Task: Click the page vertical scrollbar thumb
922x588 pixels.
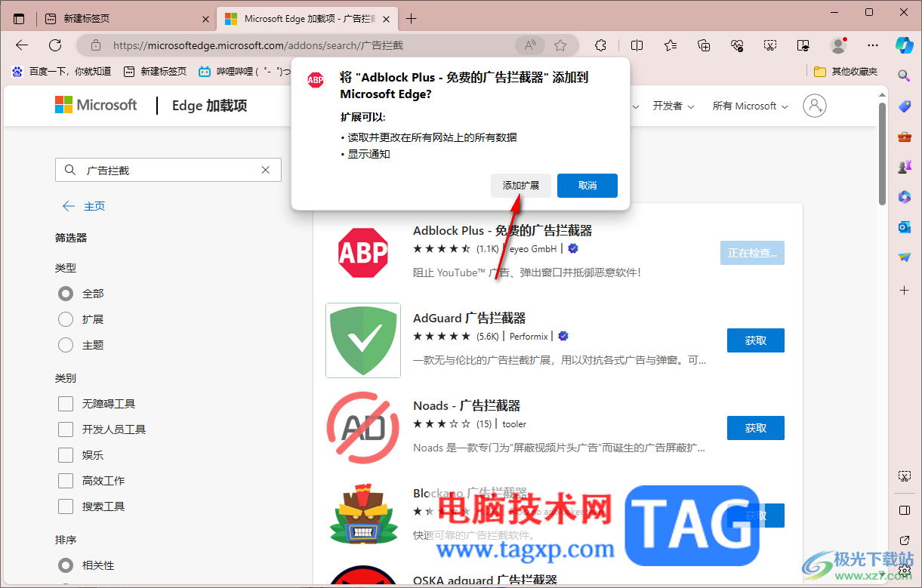Action: click(882, 153)
